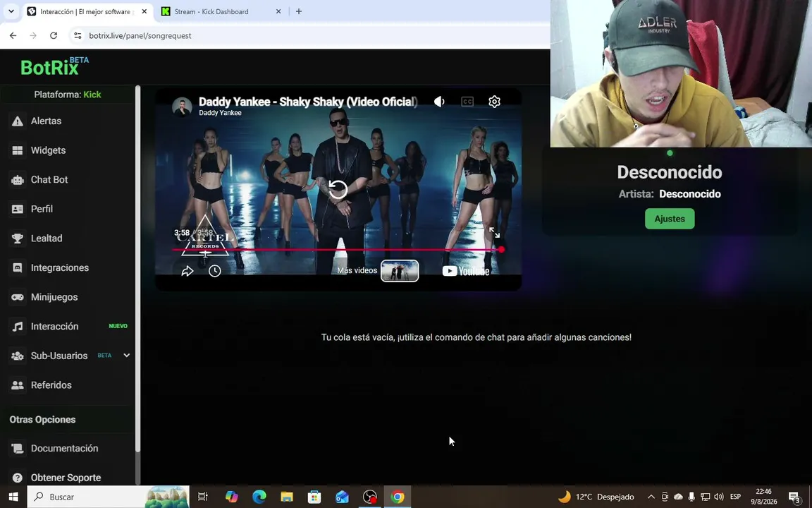This screenshot has width=812, height=508.
Task: Open the Windows Start menu
Action: coord(13,497)
